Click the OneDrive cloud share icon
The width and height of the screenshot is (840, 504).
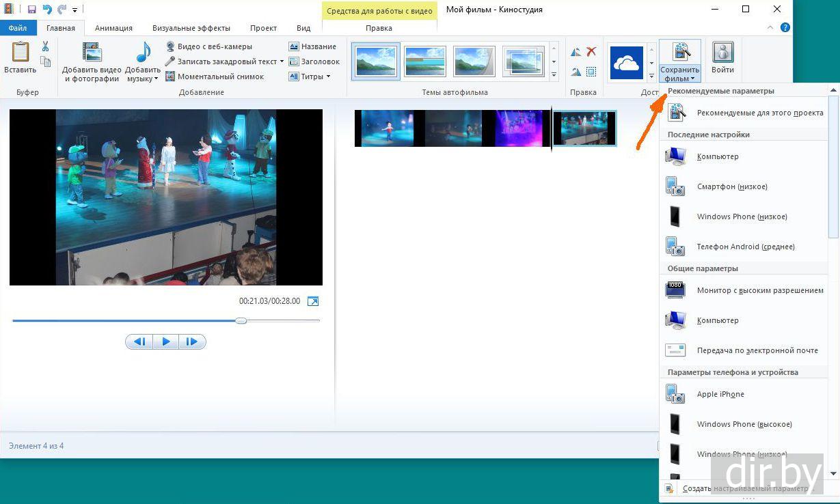[626, 64]
